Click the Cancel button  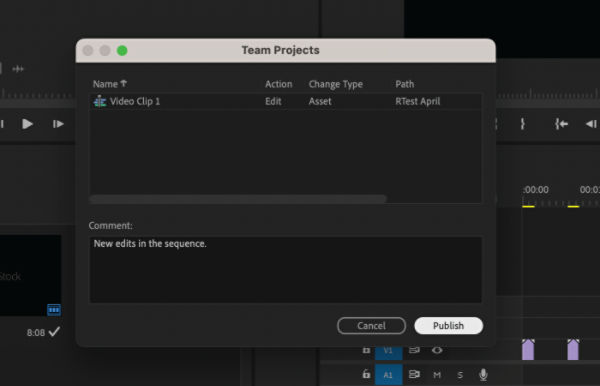pos(371,326)
